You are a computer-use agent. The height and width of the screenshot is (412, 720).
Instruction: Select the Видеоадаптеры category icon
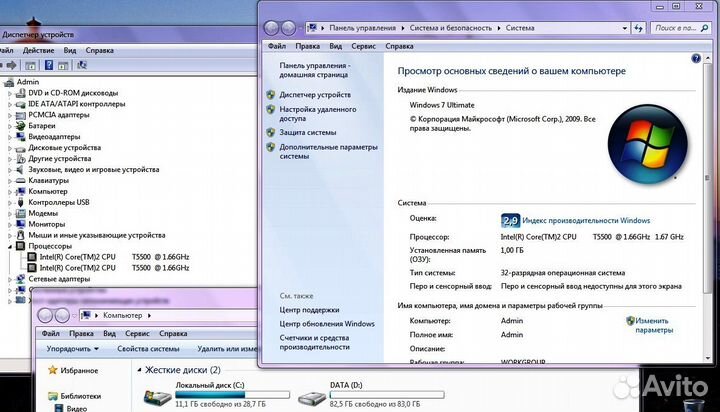[x=20, y=137]
